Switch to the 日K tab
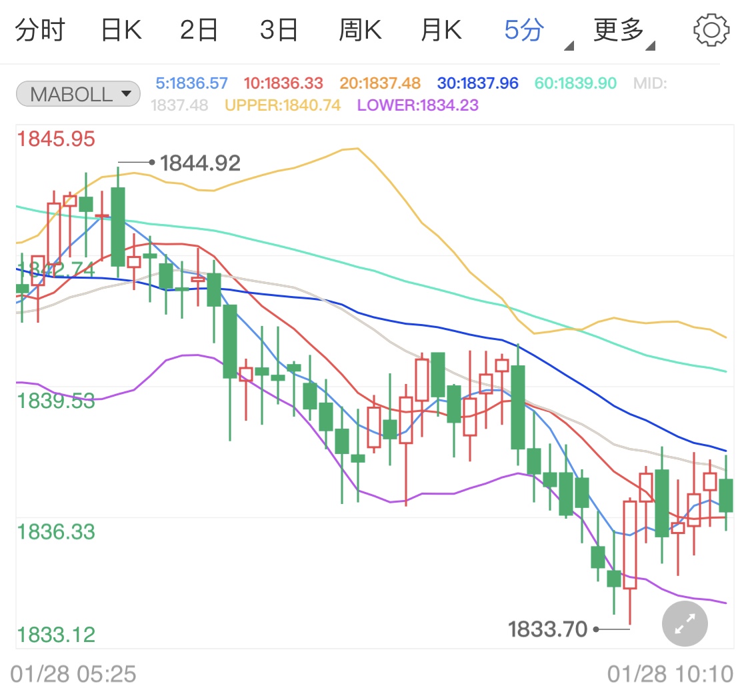The height and width of the screenshot is (700, 750). pos(121,30)
